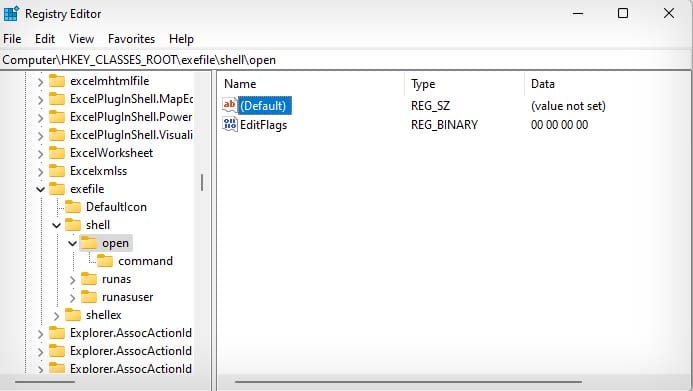The image size is (693, 391).
Task: Select the (Default) value name
Action: [263, 106]
